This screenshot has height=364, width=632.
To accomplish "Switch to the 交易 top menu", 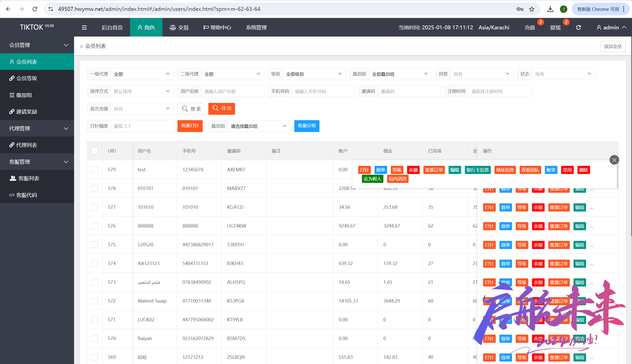I will (x=179, y=27).
